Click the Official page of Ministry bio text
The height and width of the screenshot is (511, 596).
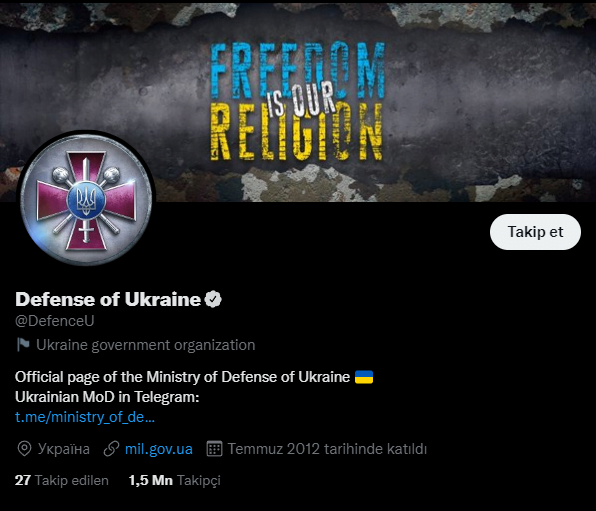coord(182,377)
